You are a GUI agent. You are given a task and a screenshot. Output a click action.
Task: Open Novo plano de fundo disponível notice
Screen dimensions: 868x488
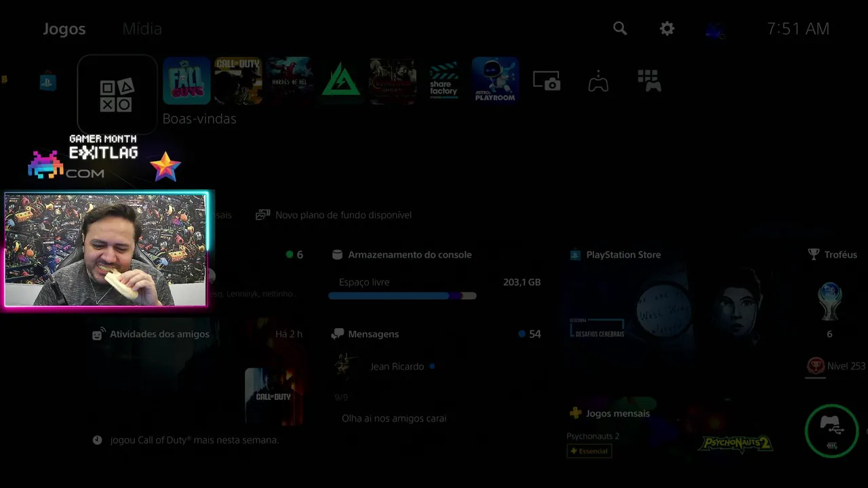click(x=334, y=215)
